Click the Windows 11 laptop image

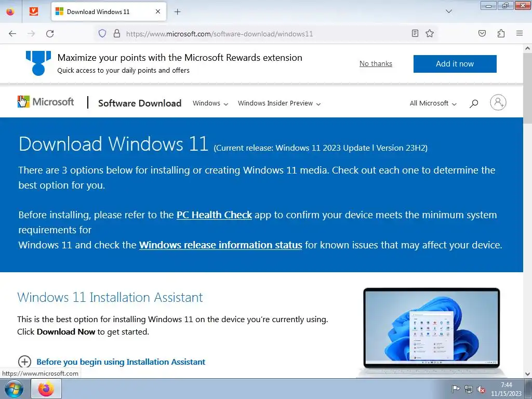click(x=431, y=332)
